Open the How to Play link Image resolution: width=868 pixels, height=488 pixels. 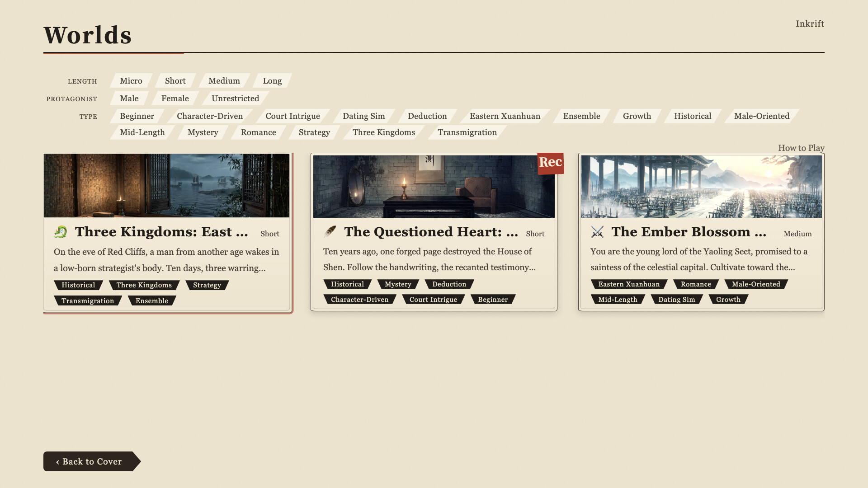click(801, 148)
